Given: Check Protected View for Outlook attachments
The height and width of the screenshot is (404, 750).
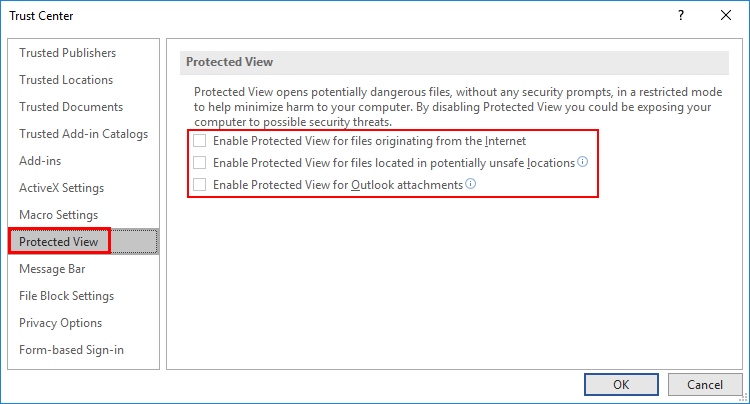Looking at the screenshot, I should (x=199, y=185).
